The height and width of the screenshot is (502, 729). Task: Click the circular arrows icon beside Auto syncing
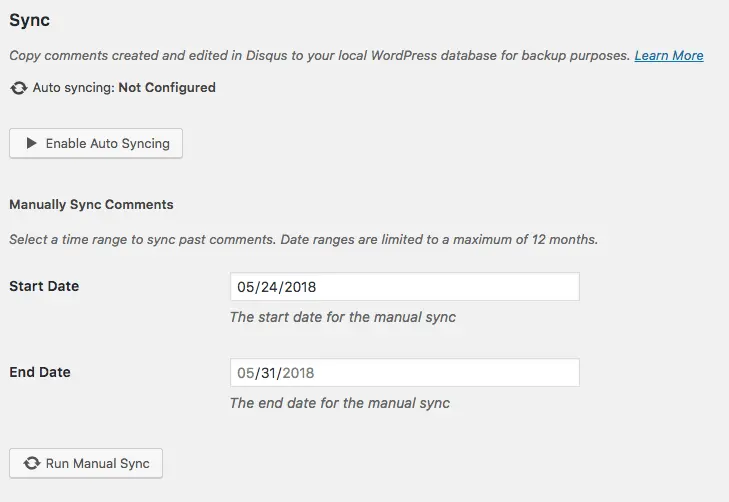tap(19, 88)
